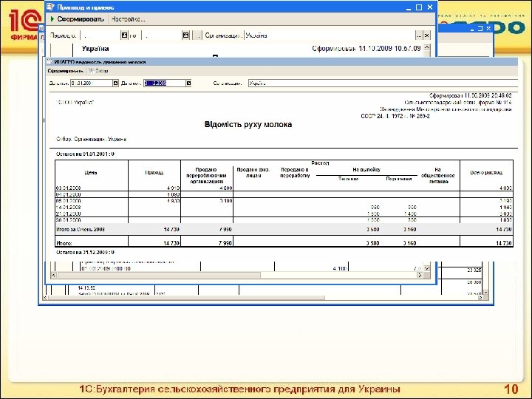Minimize the back report window
The image size is (532, 399).
(x=409, y=7)
